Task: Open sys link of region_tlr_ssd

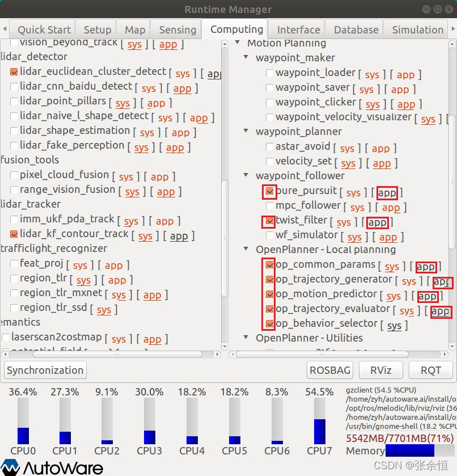Action: [104, 310]
